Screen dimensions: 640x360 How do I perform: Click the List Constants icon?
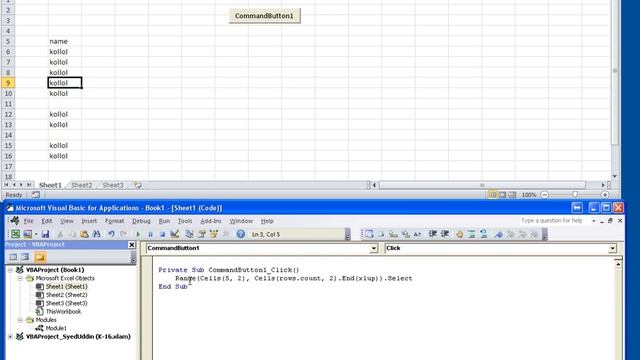tap(381, 234)
